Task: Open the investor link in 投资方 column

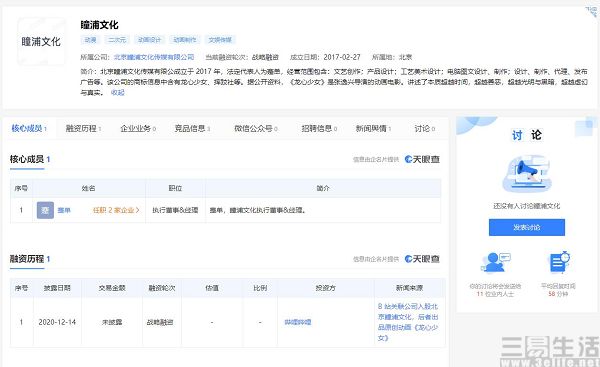Action: click(x=298, y=322)
